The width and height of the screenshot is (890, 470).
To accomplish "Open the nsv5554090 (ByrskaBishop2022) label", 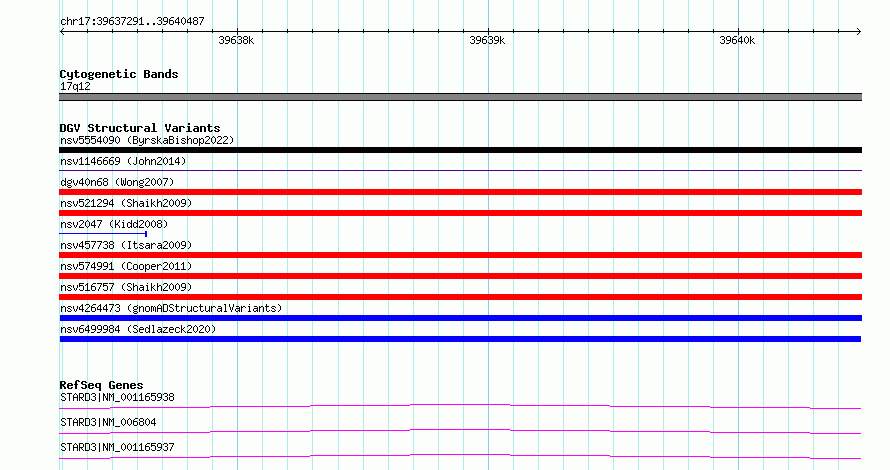I will point(147,140).
